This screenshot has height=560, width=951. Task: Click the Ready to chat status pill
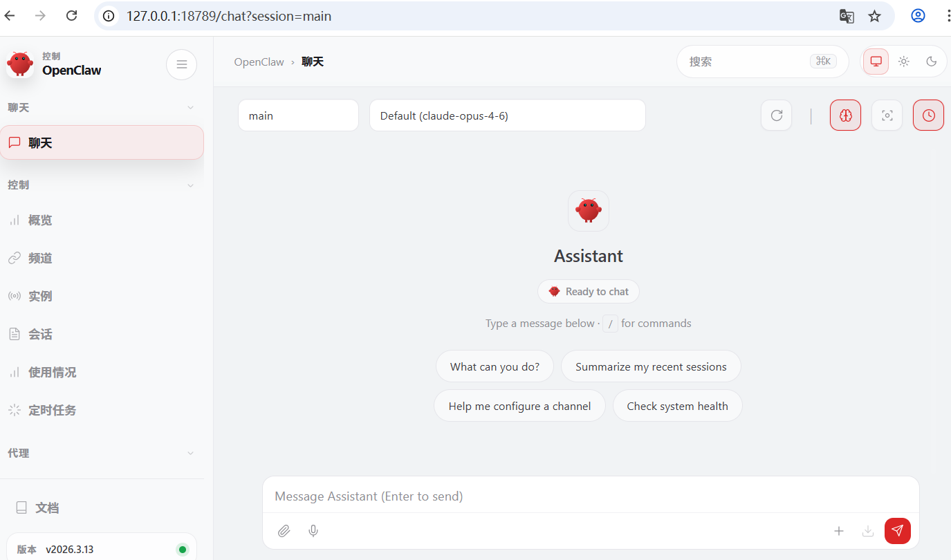pyautogui.click(x=589, y=291)
